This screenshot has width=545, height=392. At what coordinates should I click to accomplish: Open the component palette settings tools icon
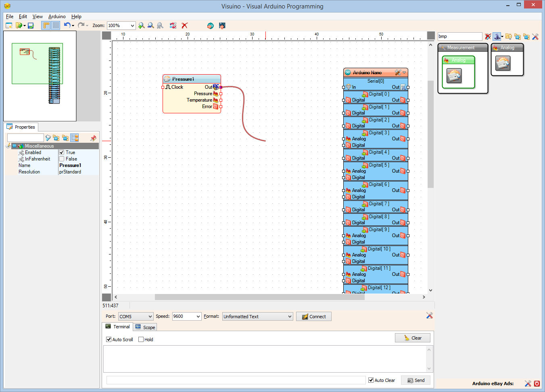[535, 36]
